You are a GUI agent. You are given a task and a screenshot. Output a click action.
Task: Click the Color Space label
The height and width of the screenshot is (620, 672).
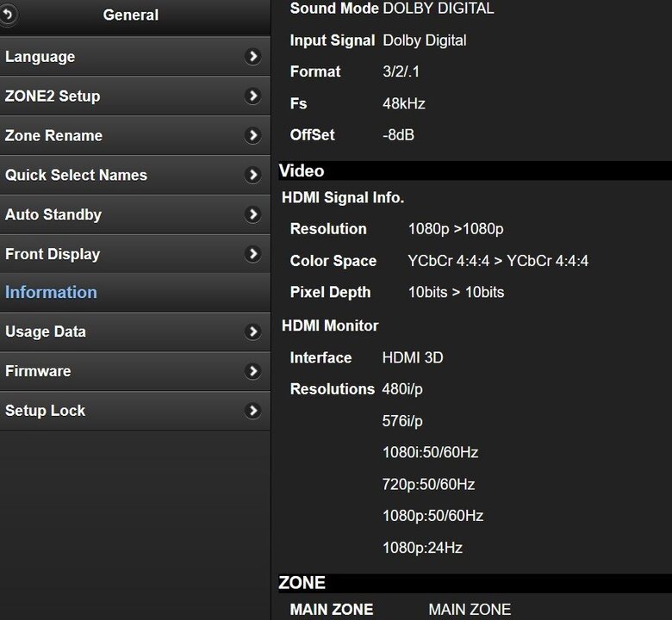pyautogui.click(x=333, y=261)
